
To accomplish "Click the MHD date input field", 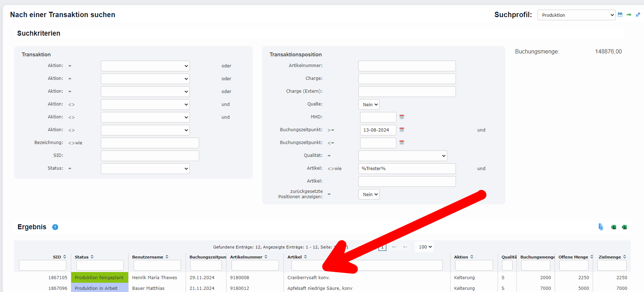I will pyautogui.click(x=378, y=117).
